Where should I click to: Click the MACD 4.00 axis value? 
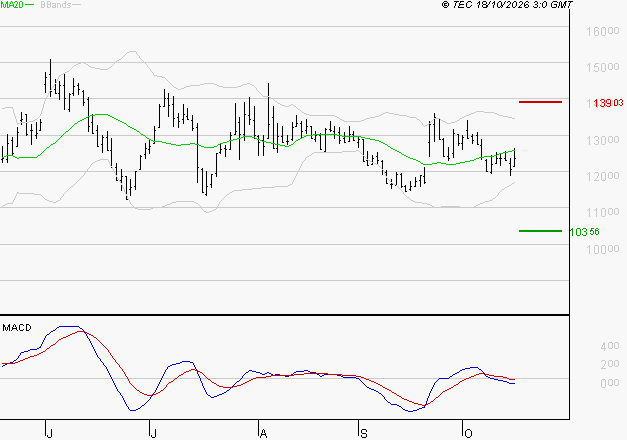coord(610,346)
